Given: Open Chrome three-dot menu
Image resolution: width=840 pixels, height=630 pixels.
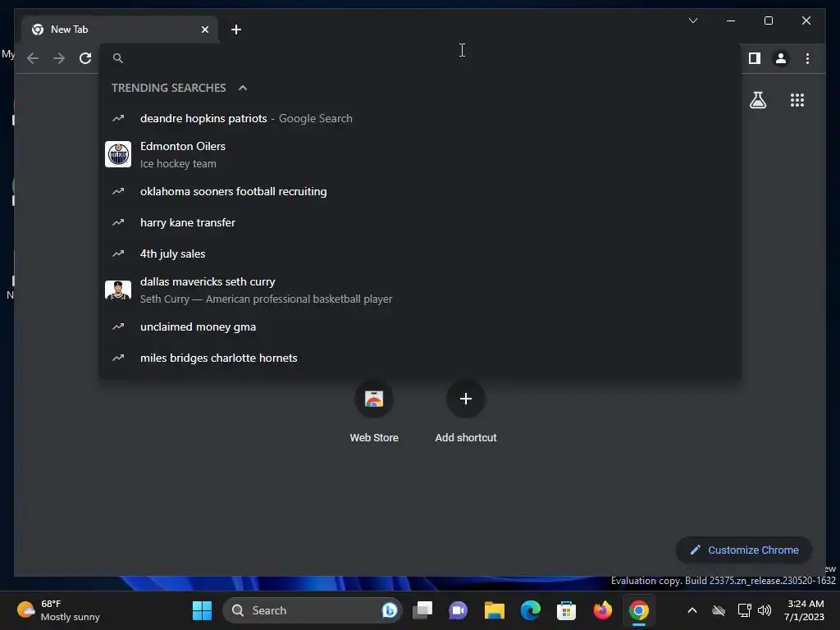Looking at the screenshot, I should tap(807, 58).
